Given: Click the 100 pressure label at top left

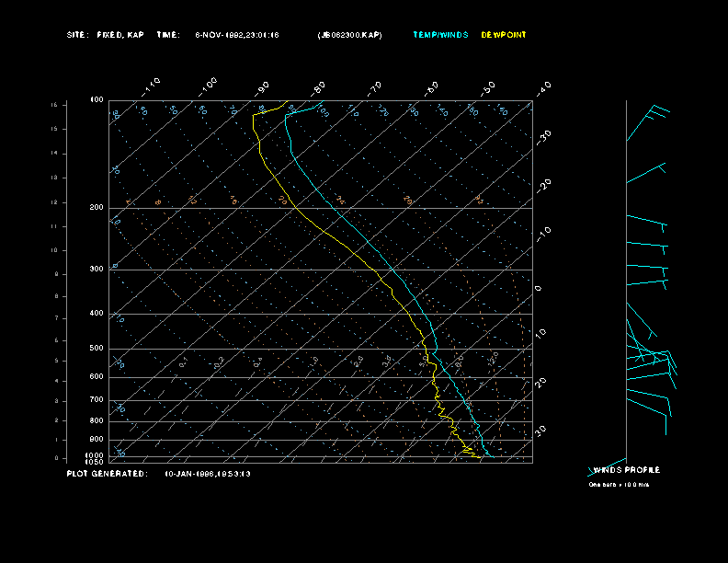Looking at the screenshot, I should [97, 99].
